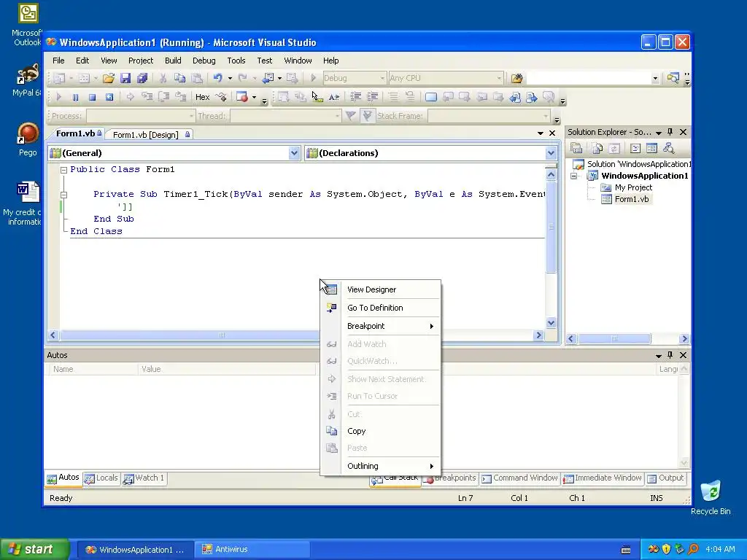Click the Save All toolbar icon

pyautogui.click(x=142, y=78)
